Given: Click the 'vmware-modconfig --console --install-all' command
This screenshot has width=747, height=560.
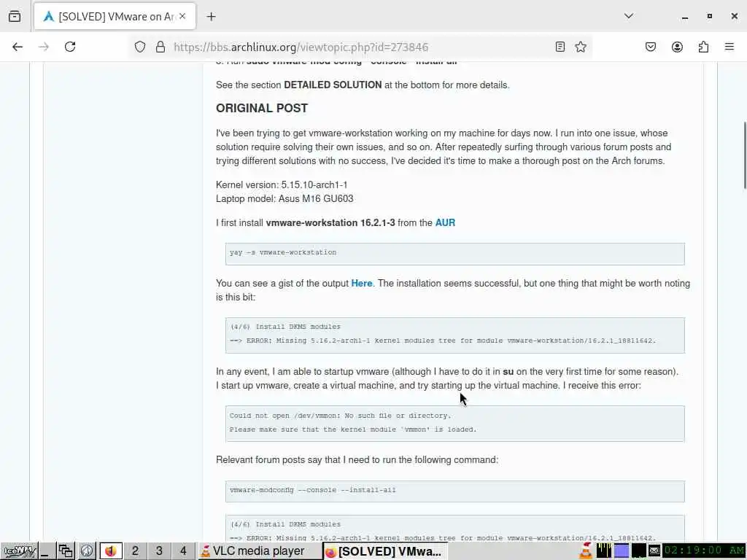Looking at the screenshot, I should point(312,489).
